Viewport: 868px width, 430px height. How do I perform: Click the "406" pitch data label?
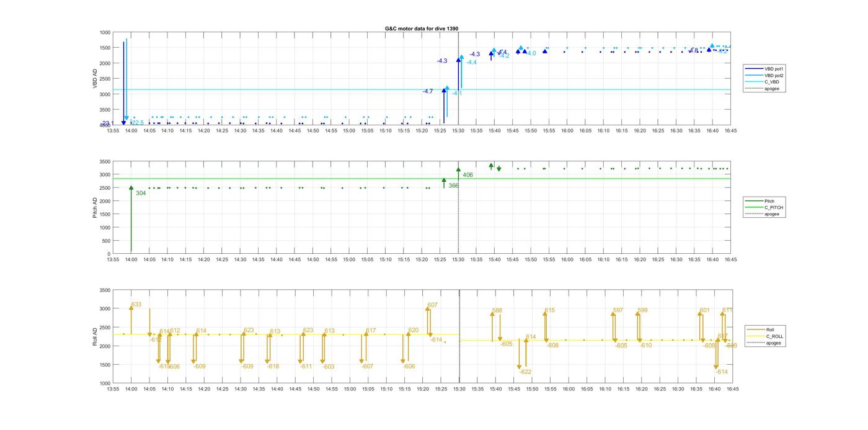(467, 175)
